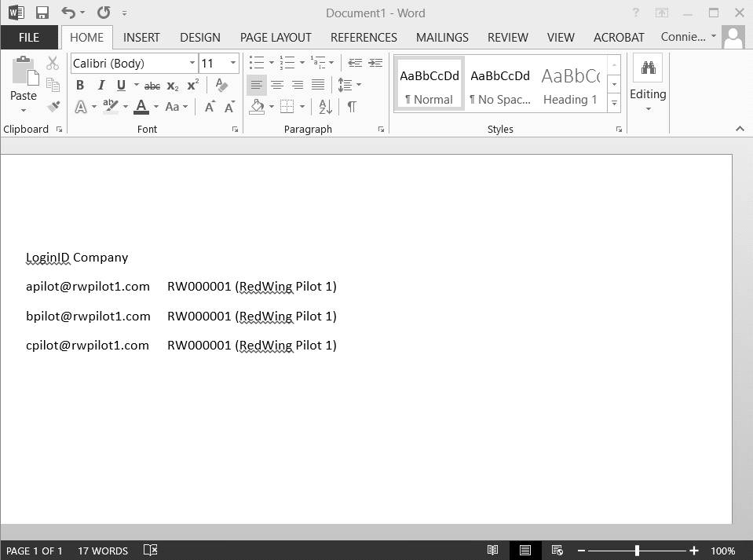
Task: Toggle Italic formatting
Action: click(x=101, y=86)
